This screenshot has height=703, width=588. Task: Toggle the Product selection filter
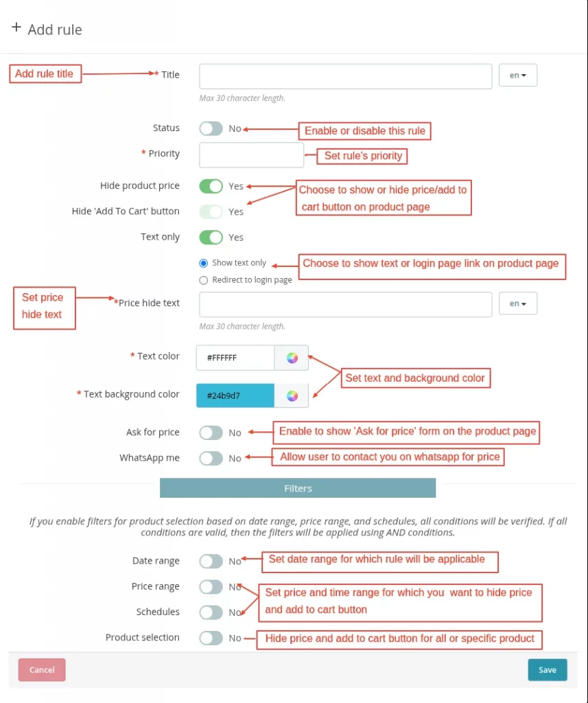click(x=211, y=638)
